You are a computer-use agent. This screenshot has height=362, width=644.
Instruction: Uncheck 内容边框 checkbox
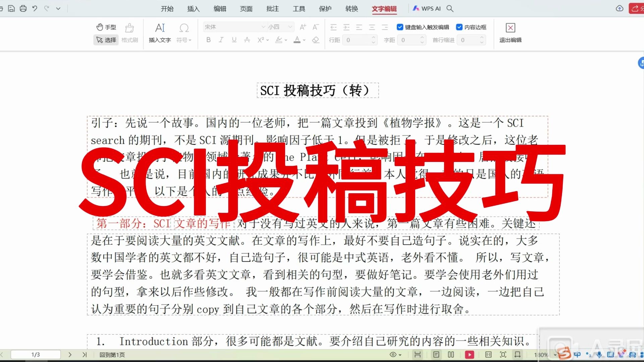459,27
